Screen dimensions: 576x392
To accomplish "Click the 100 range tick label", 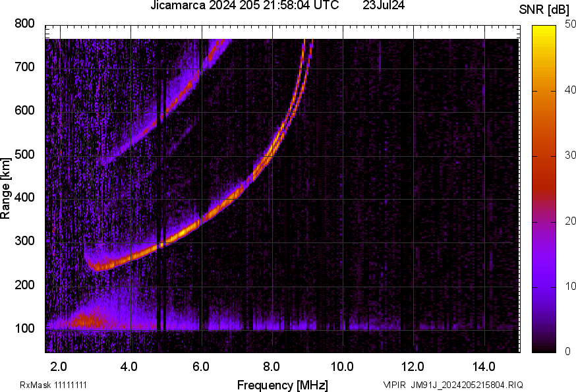I will pos(24,328).
